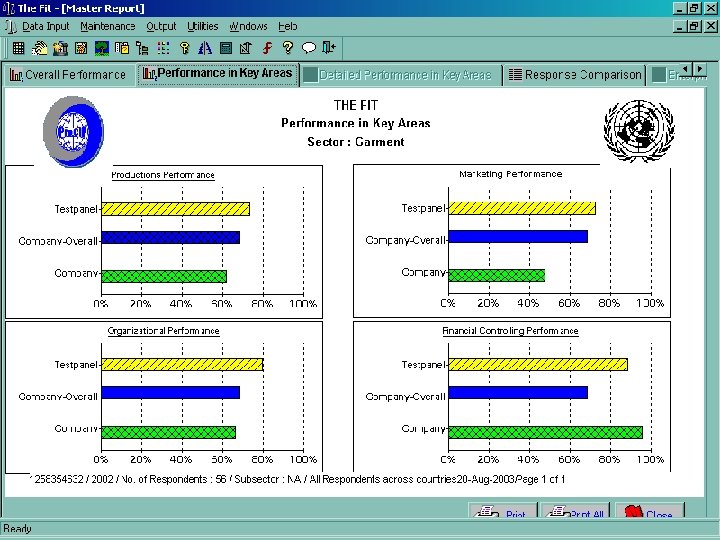Viewport: 720px width, 540px height.
Task: Open the Help menu
Action: click(x=288, y=27)
